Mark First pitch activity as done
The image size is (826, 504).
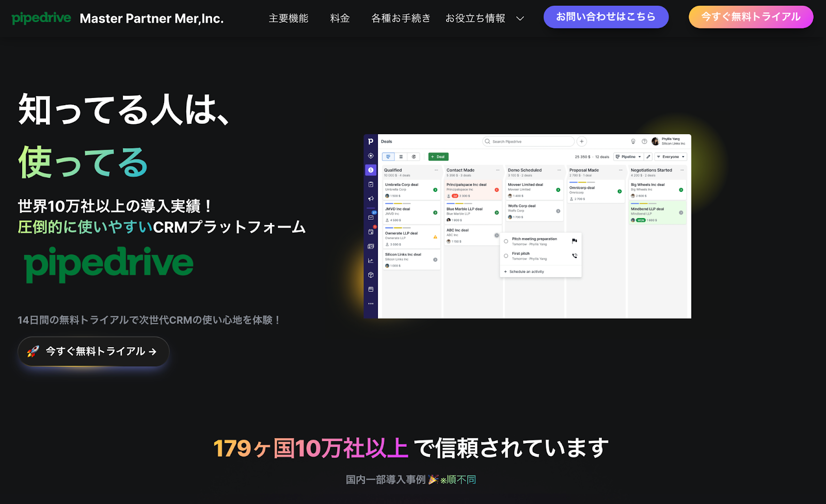pyautogui.click(x=506, y=256)
